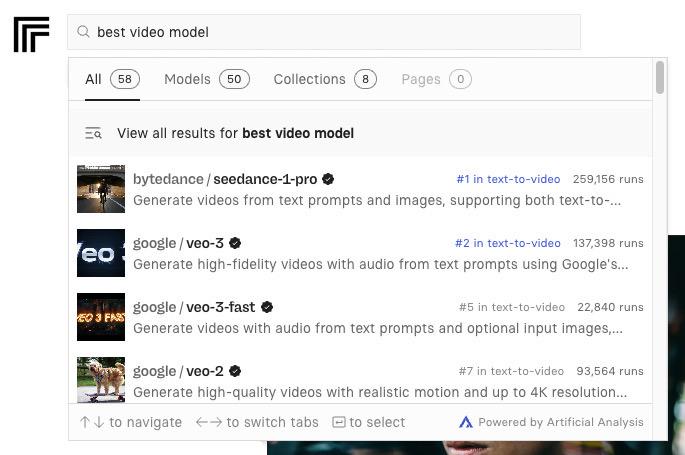The image size is (685, 455).
Task: Click the Replicate logo icon
Action: point(31,34)
